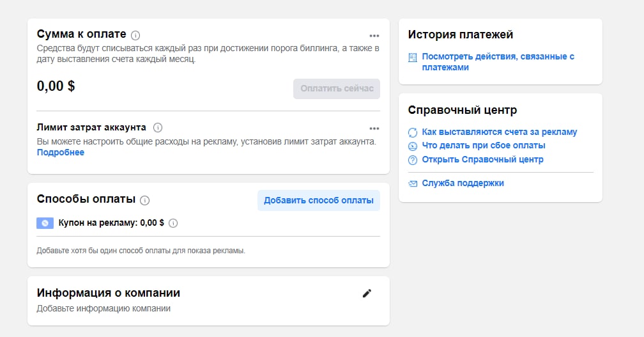Open Что делать при сбое оплаты link

click(x=484, y=146)
